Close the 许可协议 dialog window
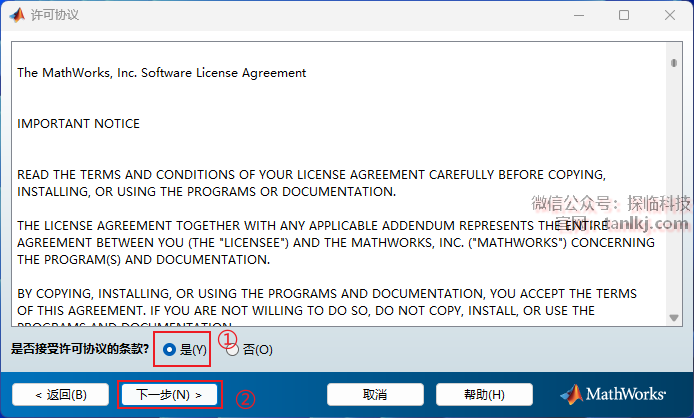694x418 pixels. click(x=671, y=15)
